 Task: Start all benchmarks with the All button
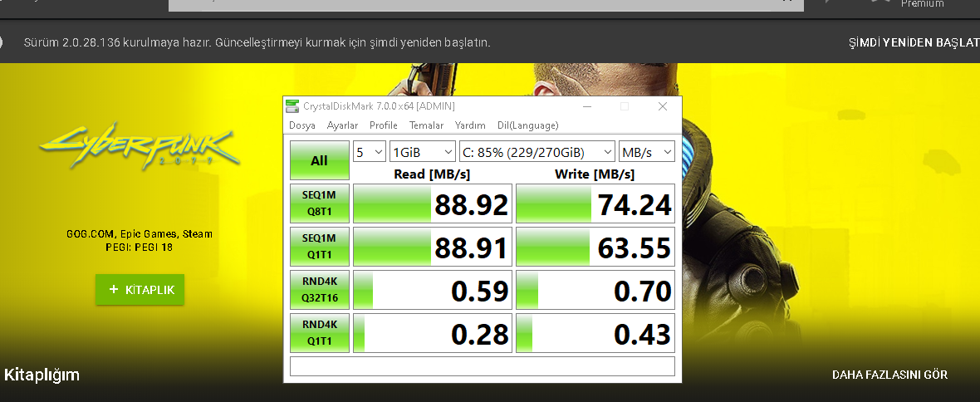click(320, 160)
